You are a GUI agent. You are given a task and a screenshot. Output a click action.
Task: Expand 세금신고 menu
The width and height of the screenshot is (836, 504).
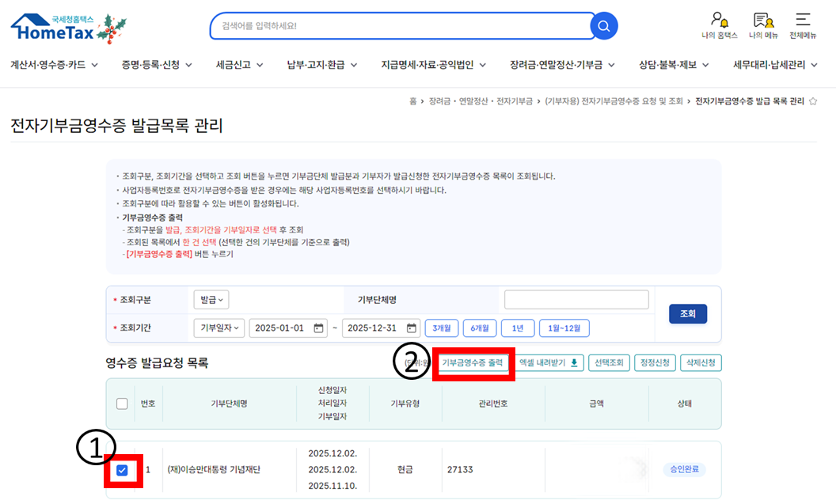[239, 65]
